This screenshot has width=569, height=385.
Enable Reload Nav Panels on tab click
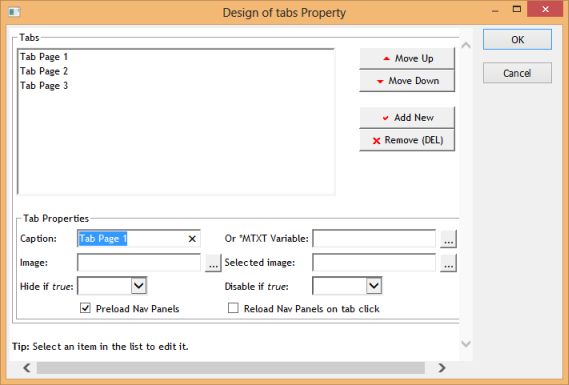[x=233, y=308]
